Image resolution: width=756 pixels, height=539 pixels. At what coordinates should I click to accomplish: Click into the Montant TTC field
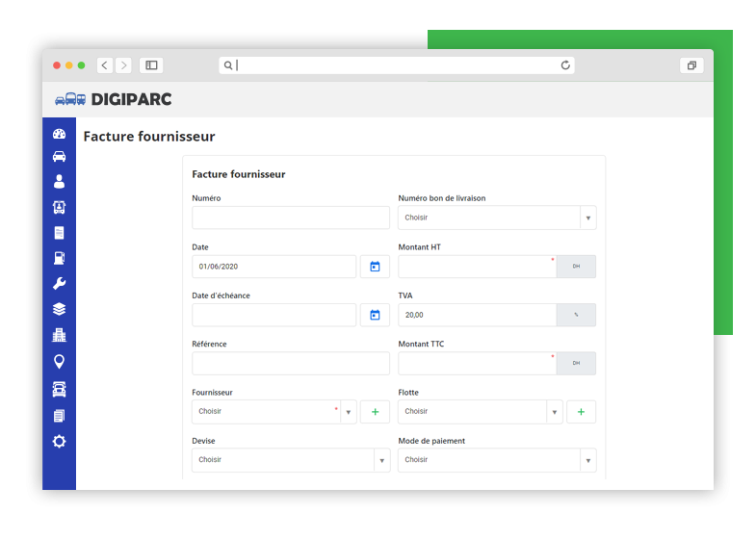[x=478, y=363]
